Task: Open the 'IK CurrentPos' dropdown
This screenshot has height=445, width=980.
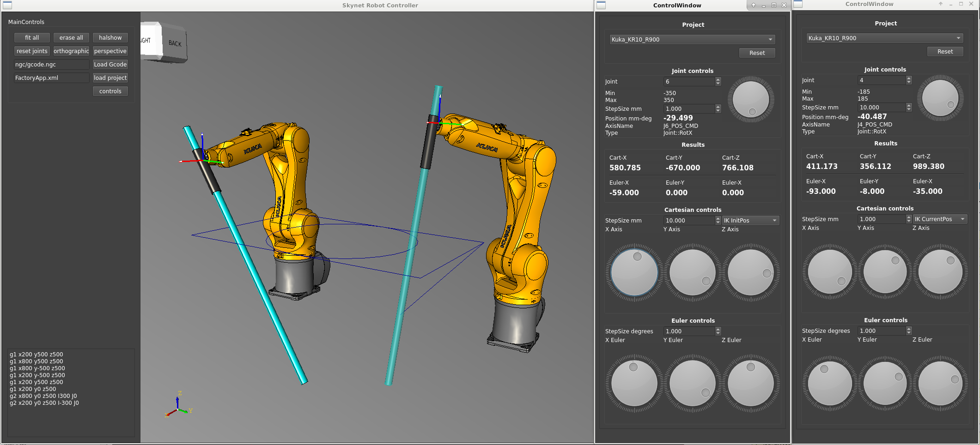Action: [x=940, y=219]
